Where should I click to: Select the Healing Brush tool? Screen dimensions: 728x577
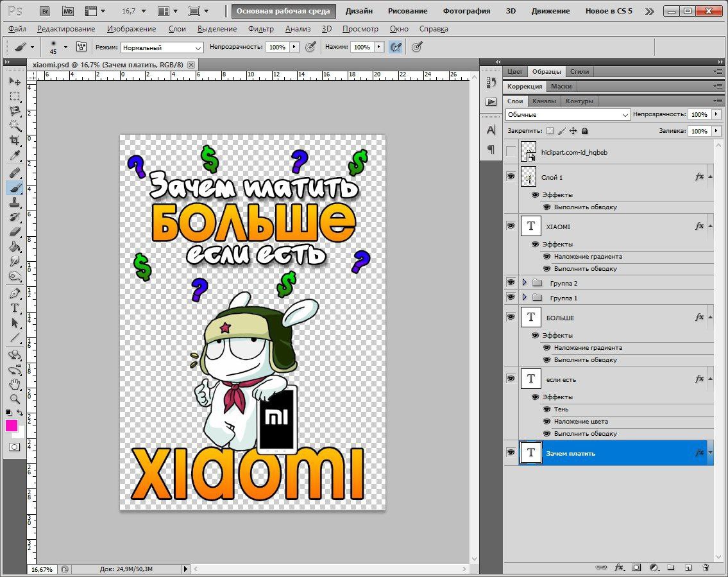14,173
